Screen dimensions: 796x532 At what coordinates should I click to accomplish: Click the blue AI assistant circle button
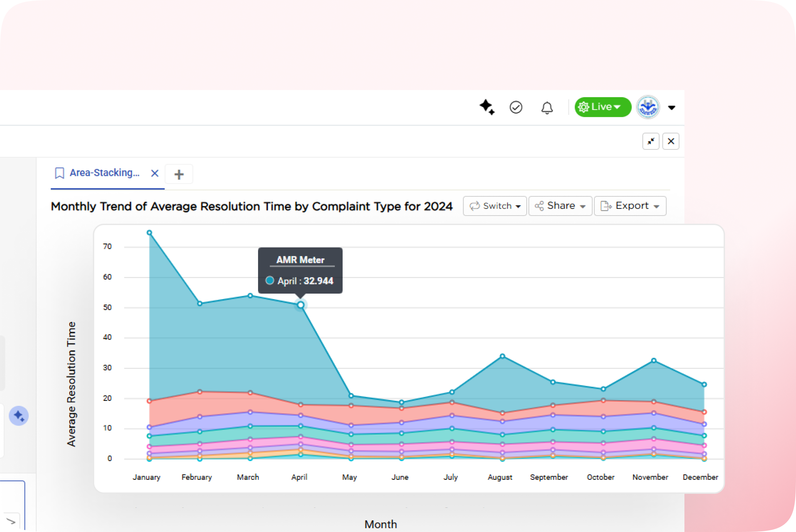(19, 416)
